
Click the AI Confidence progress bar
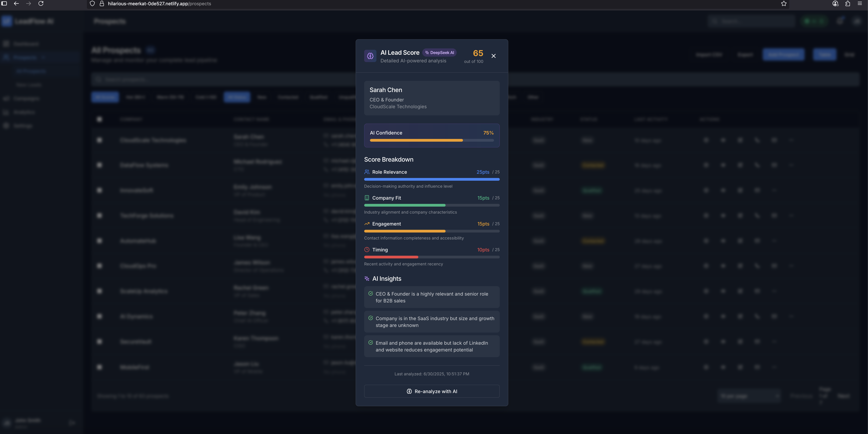432,140
